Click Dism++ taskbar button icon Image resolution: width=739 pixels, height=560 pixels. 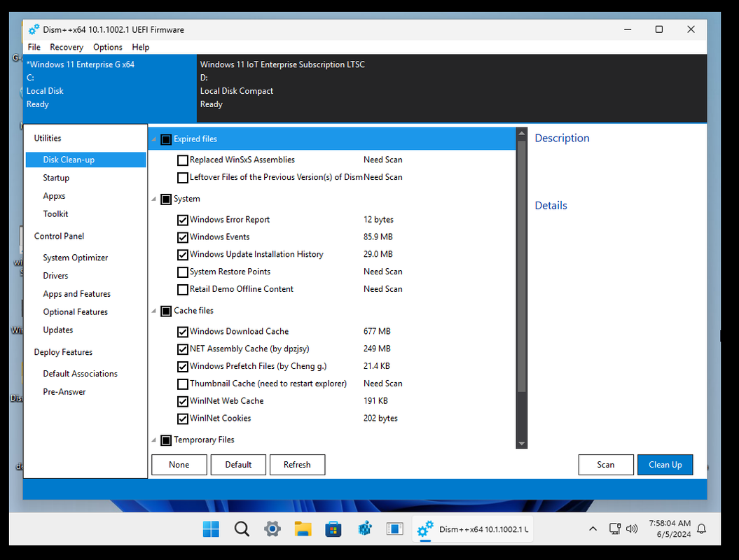(x=425, y=529)
